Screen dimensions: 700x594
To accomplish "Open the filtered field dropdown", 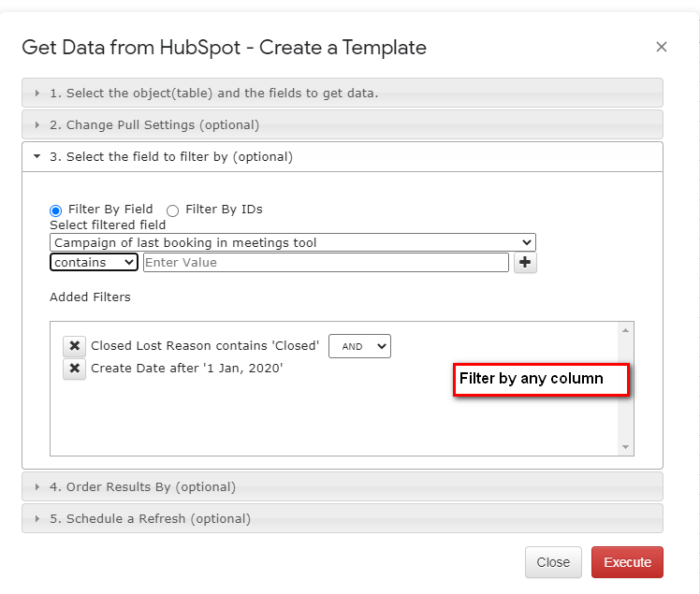I will pyautogui.click(x=292, y=242).
